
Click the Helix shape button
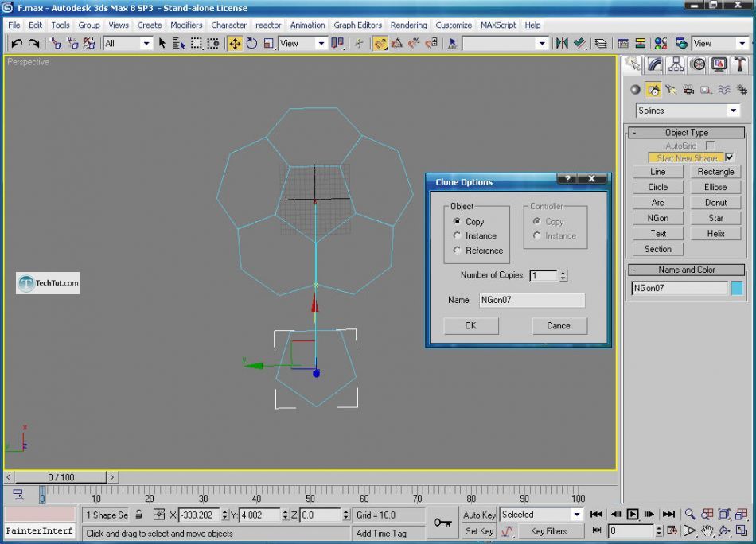click(715, 233)
